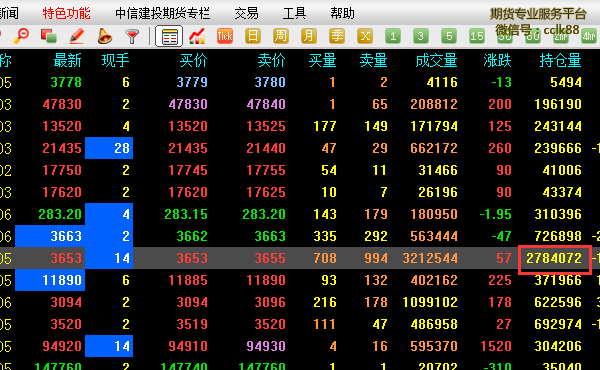Sort by 持仓量 column header
The height and width of the screenshot is (370, 600).
[561, 60]
